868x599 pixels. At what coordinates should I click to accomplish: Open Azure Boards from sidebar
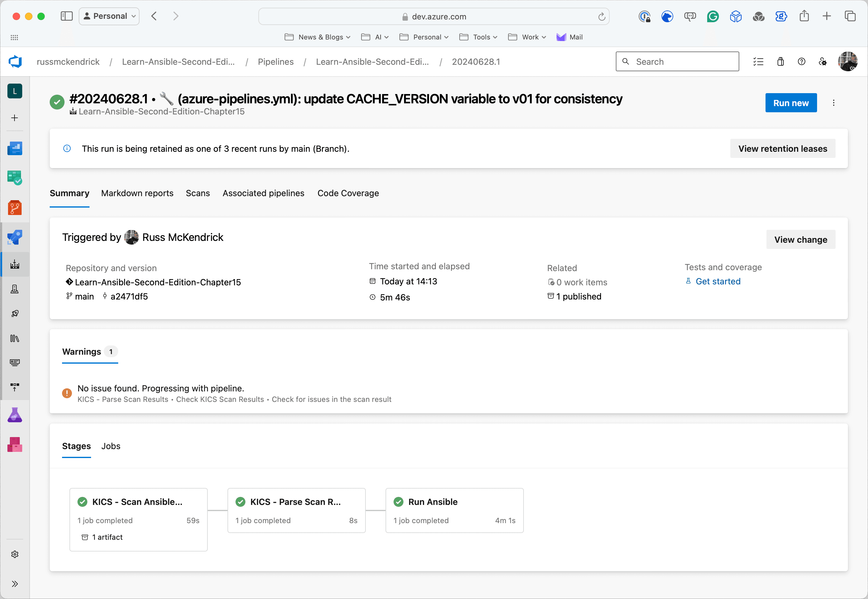15,178
